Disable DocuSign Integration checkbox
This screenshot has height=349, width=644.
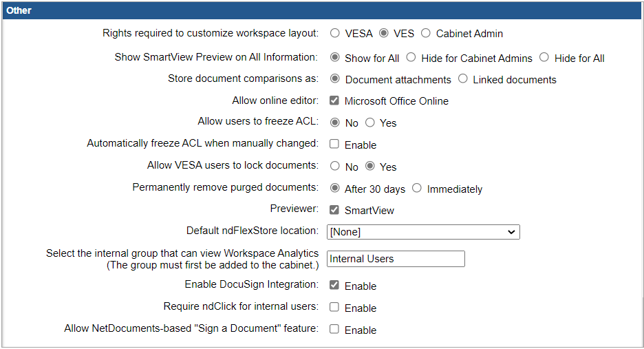click(x=334, y=286)
